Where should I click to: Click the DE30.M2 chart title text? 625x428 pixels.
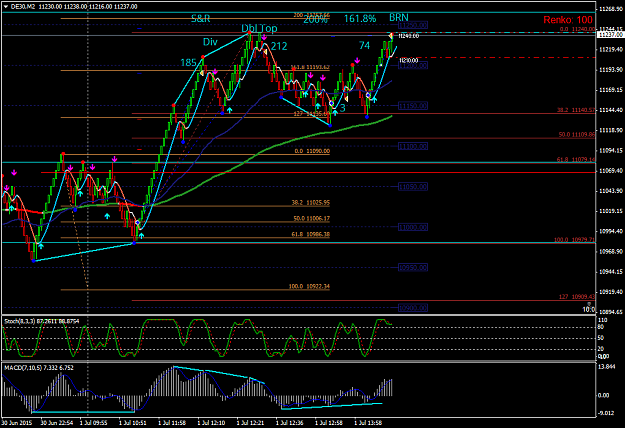(x=24, y=7)
